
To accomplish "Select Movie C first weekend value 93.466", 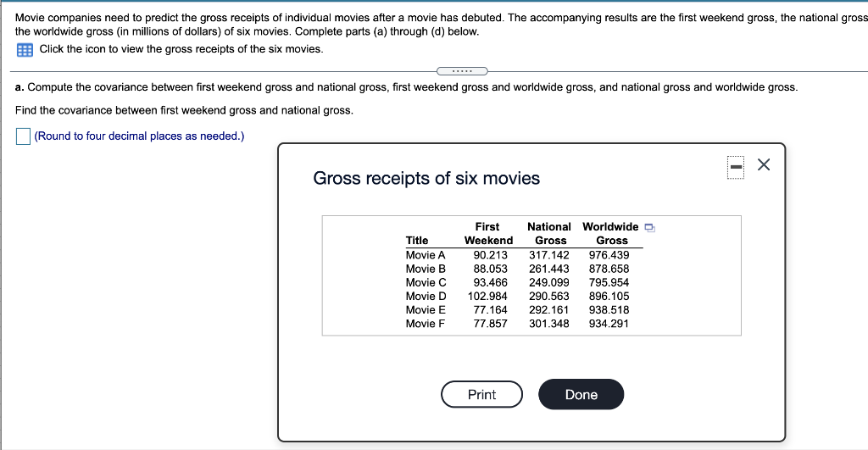I will coord(490,282).
